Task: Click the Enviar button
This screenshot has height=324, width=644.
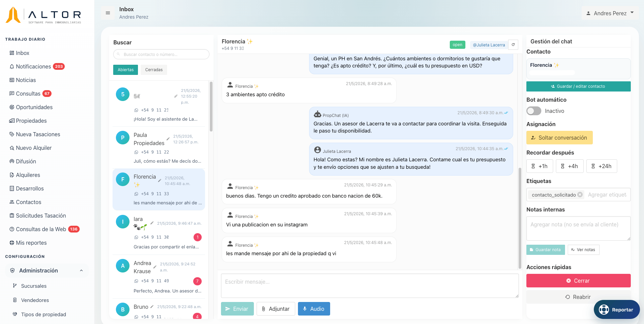Action: tap(237, 309)
